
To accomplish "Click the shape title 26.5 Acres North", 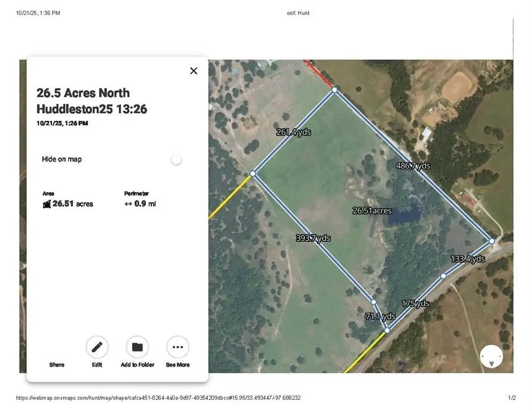I will [83, 93].
